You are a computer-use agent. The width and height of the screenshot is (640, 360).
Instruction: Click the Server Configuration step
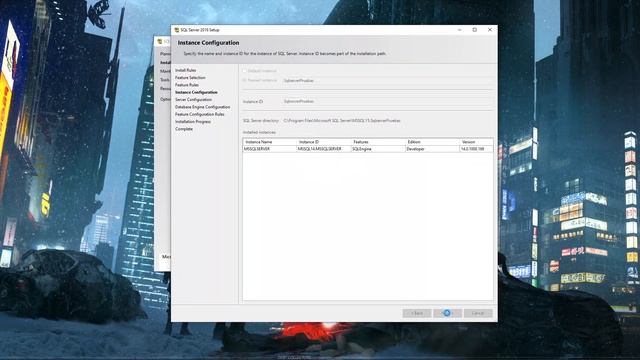point(193,100)
